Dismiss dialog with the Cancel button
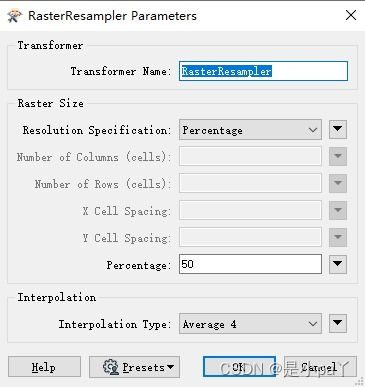 click(x=320, y=367)
